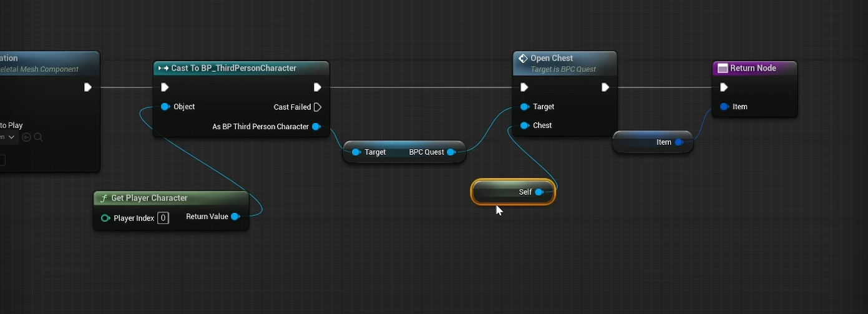Click the Cast Failed exec pin
Viewport: 868px width, 314px height.
[318, 107]
